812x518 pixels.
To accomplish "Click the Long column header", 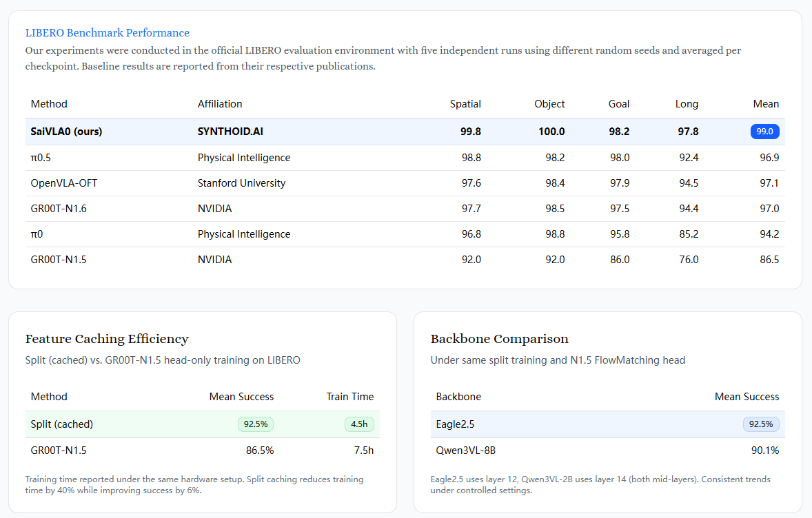I will pos(687,104).
